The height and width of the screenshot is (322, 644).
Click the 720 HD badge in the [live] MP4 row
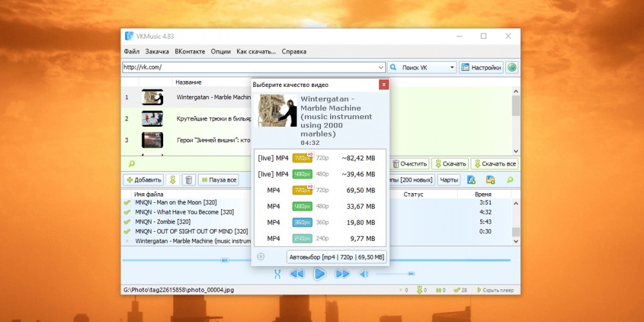pyautogui.click(x=303, y=158)
